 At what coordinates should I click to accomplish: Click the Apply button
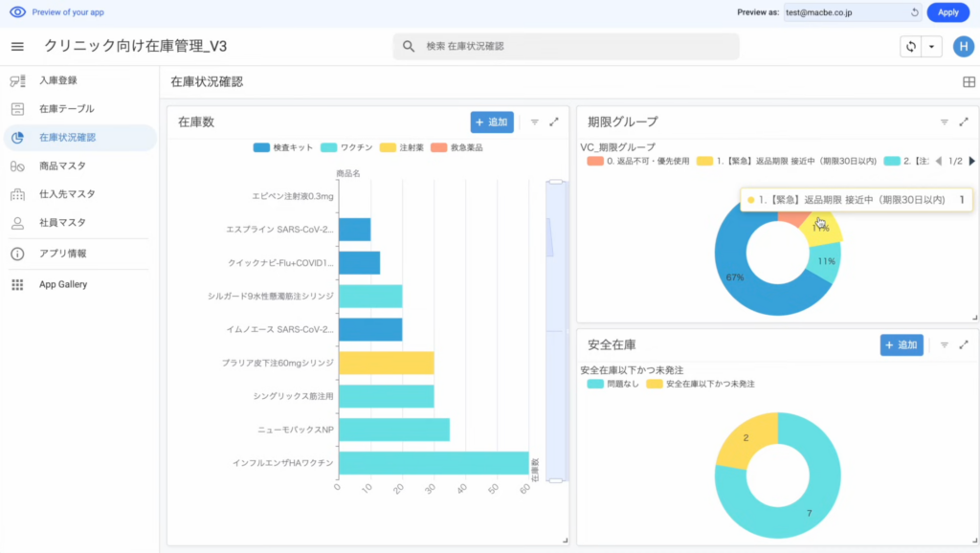pos(947,12)
